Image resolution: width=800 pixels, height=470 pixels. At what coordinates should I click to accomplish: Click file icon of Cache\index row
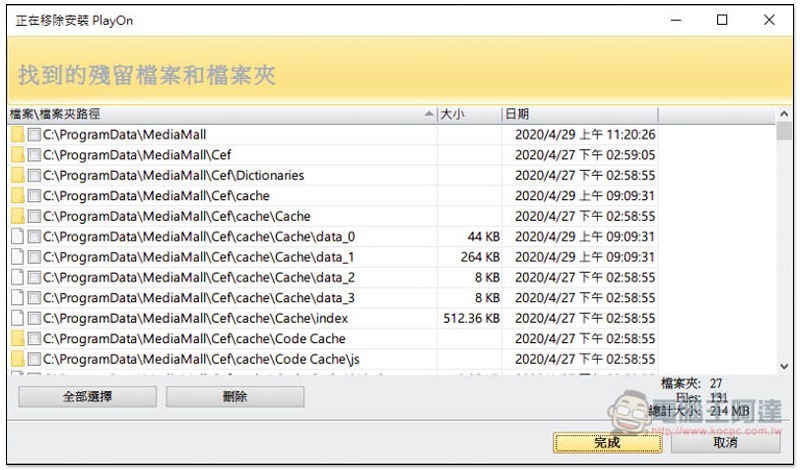pyautogui.click(x=17, y=318)
